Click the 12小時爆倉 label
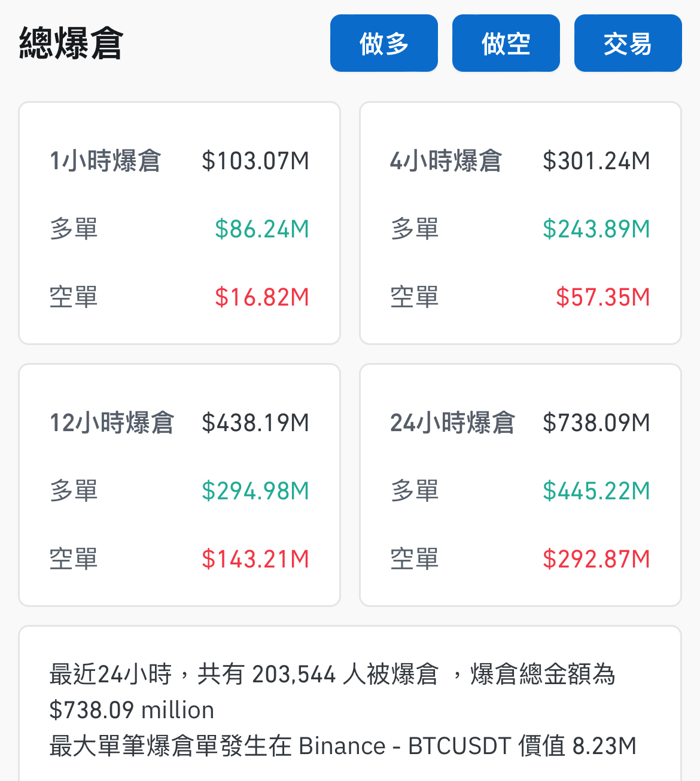The height and width of the screenshot is (781, 700). (x=112, y=423)
